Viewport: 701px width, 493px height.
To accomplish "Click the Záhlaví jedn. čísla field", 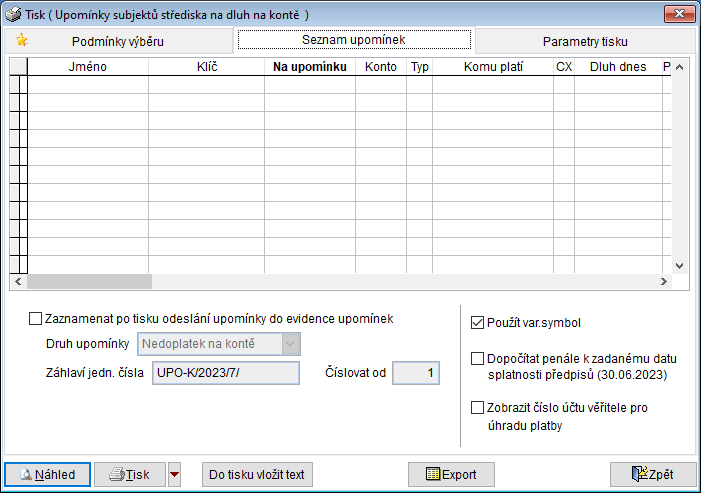I will pyautogui.click(x=223, y=373).
